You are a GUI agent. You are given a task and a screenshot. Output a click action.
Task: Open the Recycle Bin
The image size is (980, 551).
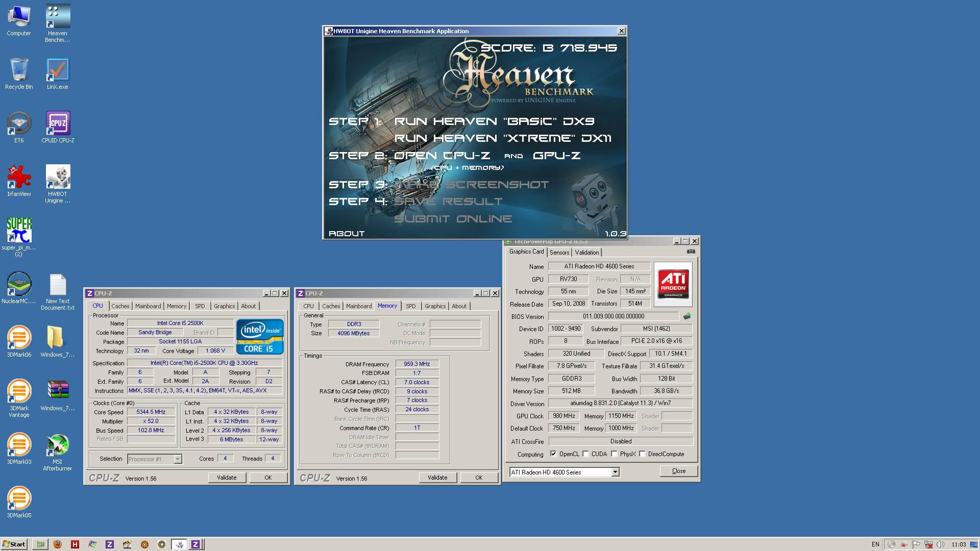pos(19,74)
